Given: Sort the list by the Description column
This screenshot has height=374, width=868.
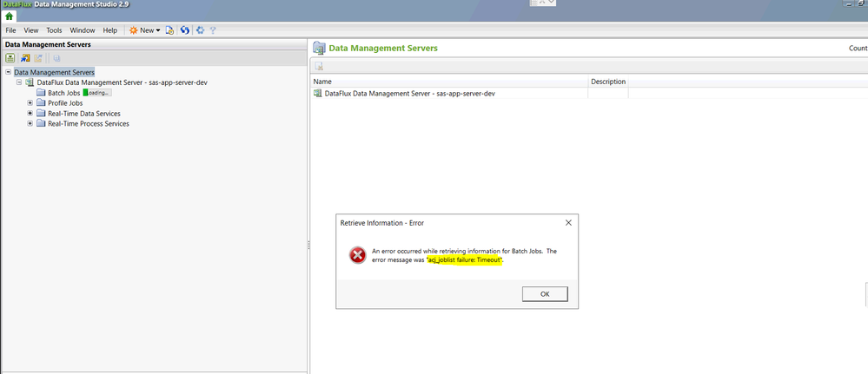Looking at the screenshot, I should [x=608, y=82].
